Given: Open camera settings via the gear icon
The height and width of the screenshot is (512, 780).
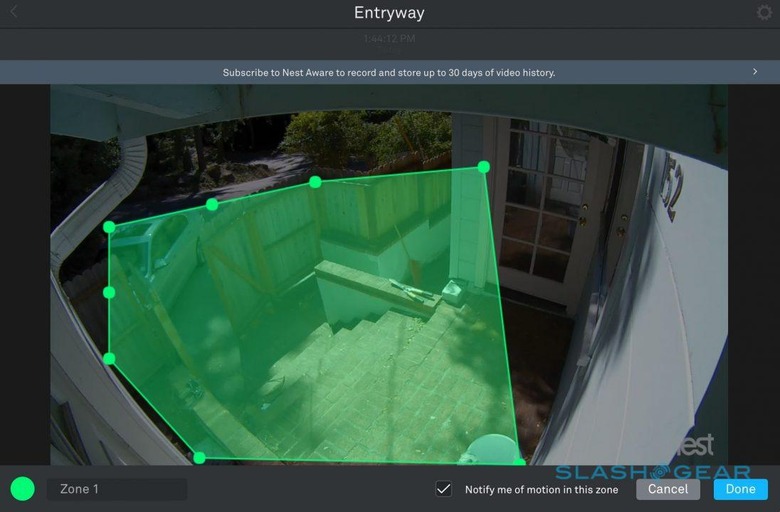Looking at the screenshot, I should (765, 13).
